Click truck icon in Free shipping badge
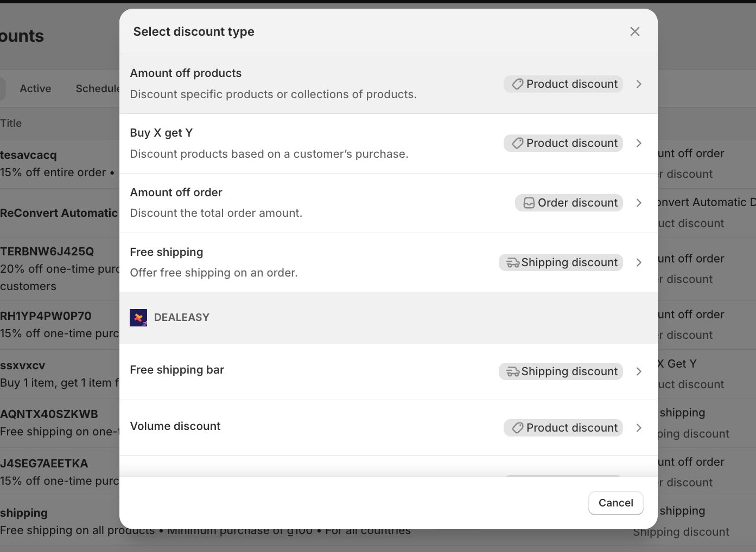The height and width of the screenshot is (552, 756). click(x=512, y=262)
